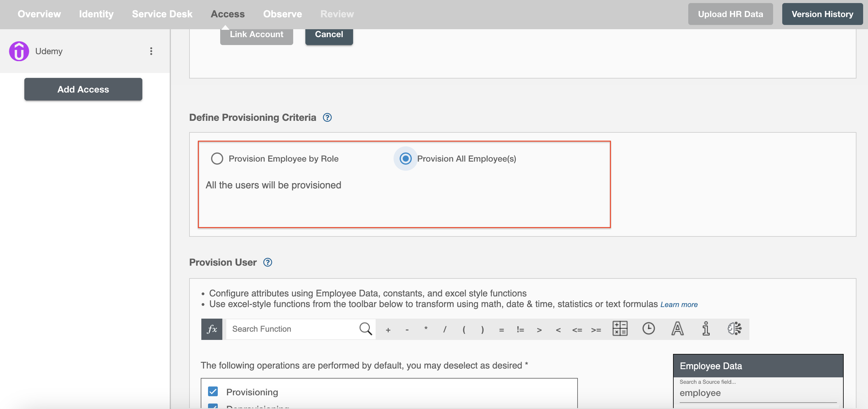Select Provision Employee by Role radio button

click(217, 159)
